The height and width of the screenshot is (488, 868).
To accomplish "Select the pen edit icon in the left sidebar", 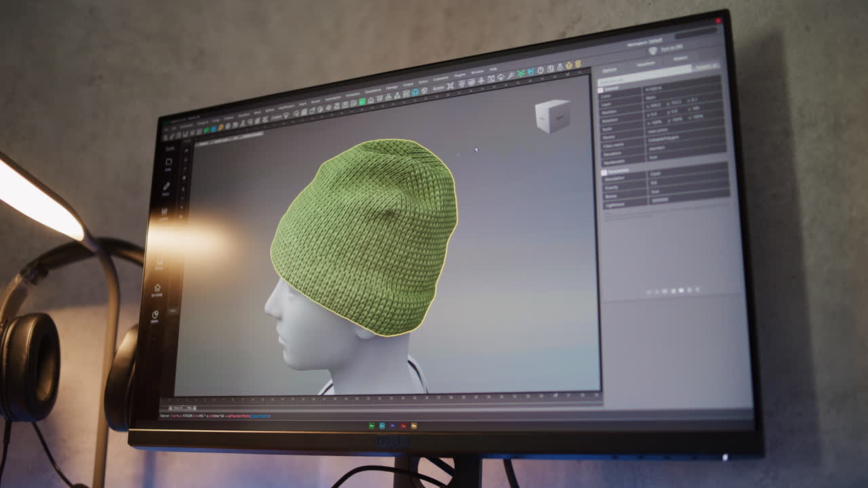I will pyautogui.click(x=167, y=185).
